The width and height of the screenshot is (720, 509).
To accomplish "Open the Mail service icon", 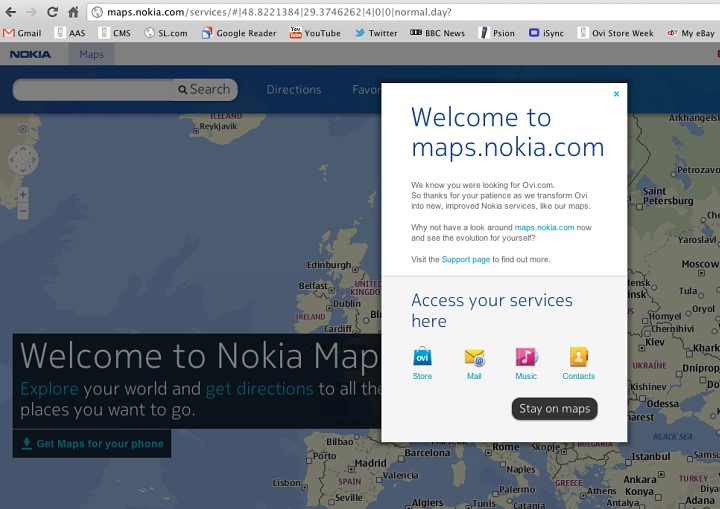I will pos(474,358).
